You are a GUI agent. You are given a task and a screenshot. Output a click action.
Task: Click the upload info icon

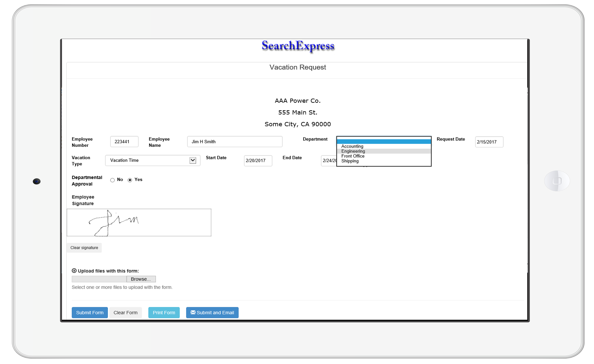tap(74, 271)
